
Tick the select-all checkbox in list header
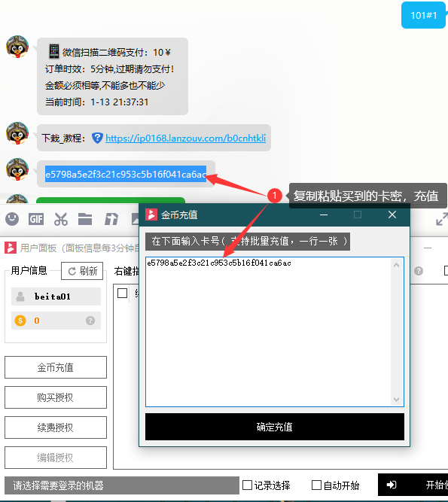click(122, 293)
